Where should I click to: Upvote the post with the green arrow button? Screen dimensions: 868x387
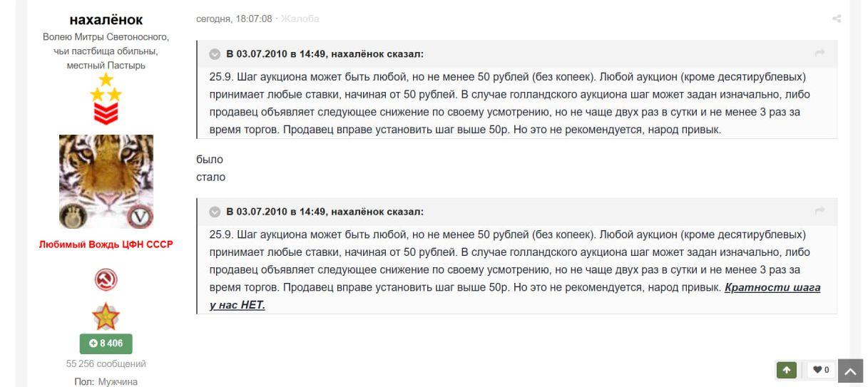click(x=787, y=370)
